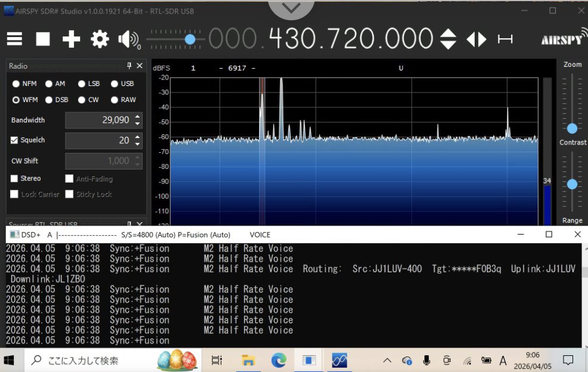Switch to the DSD+ console taskbar app
The width and height of the screenshot is (588, 372).
click(309, 361)
